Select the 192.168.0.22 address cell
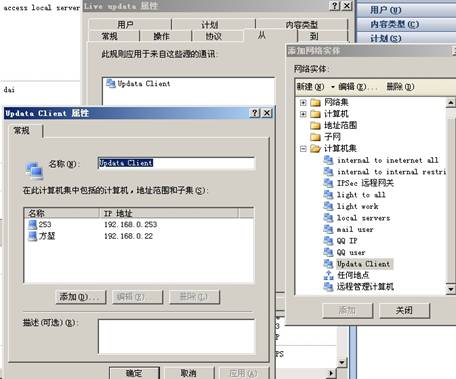 (x=128, y=236)
